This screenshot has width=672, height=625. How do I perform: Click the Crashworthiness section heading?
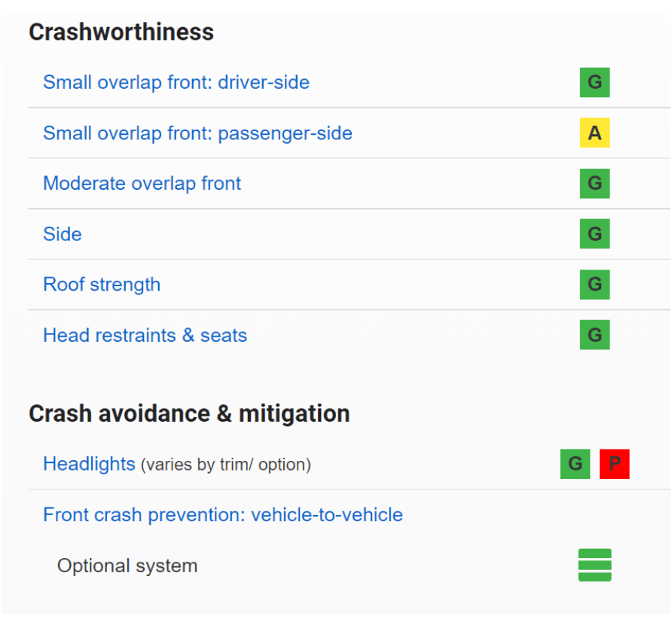coord(121,32)
